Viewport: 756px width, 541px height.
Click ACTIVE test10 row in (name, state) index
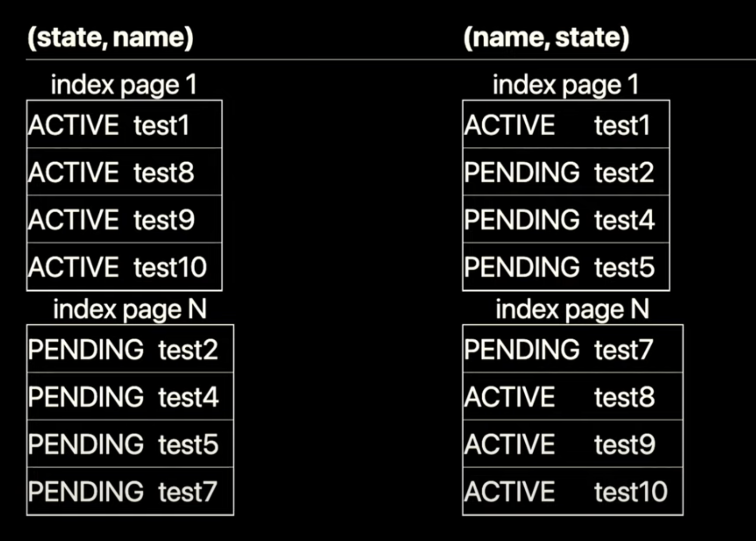[x=572, y=492]
